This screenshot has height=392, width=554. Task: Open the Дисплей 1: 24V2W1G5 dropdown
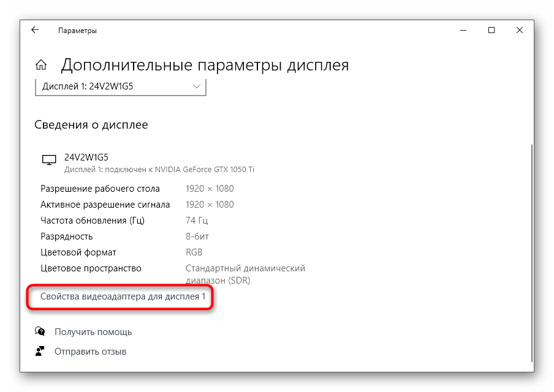(x=120, y=86)
